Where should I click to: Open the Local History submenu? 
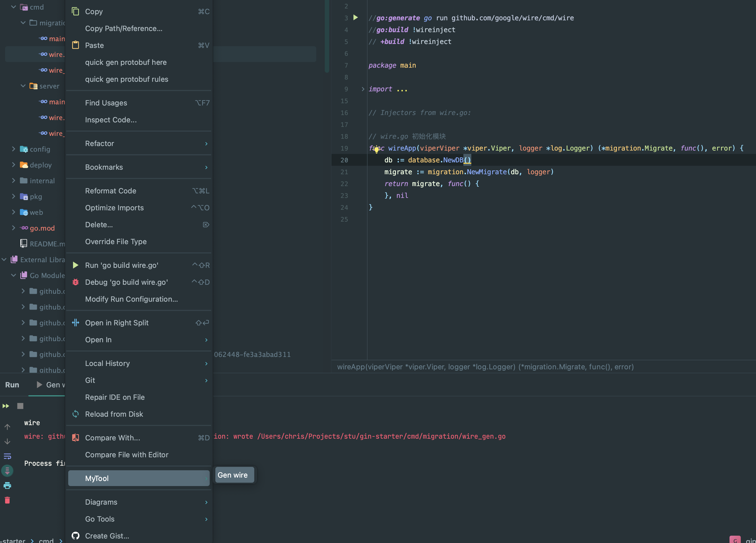pyautogui.click(x=139, y=363)
